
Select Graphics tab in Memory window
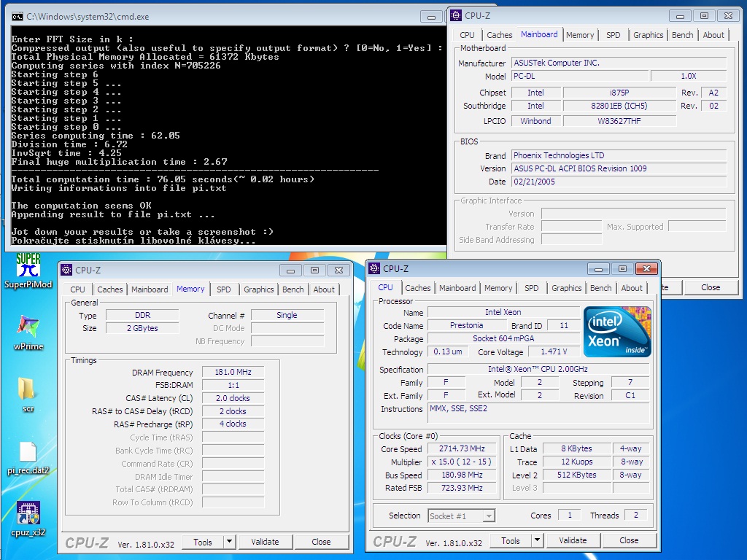pos(259,289)
